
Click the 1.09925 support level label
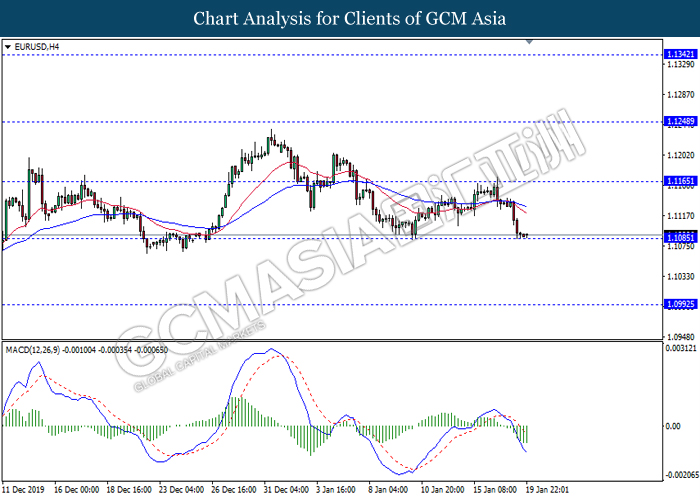point(680,304)
